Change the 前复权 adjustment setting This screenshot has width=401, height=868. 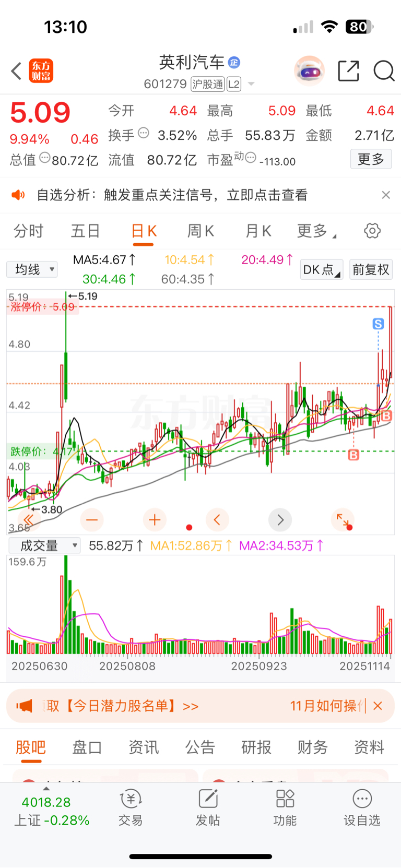click(x=371, y=269)
